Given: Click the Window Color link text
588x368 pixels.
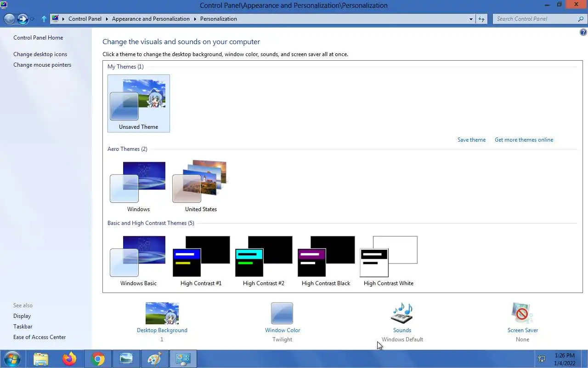Looking at the screenshot, I should pyautogui.click(x=283, y=330).
